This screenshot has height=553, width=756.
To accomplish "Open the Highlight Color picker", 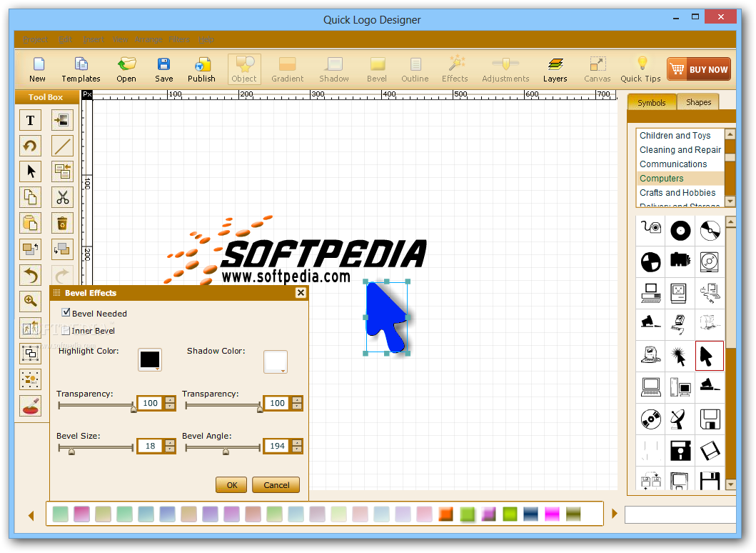I will (x=150, y=360).
